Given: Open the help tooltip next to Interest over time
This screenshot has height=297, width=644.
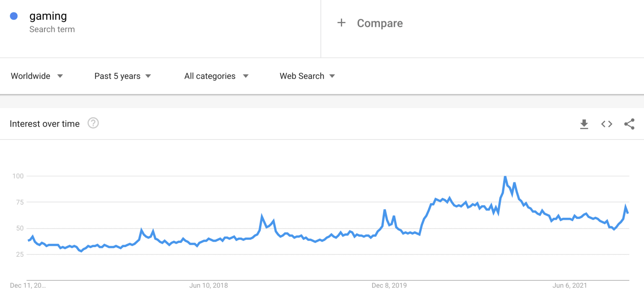Looking at the screenshot, I should tap(93, 123).
